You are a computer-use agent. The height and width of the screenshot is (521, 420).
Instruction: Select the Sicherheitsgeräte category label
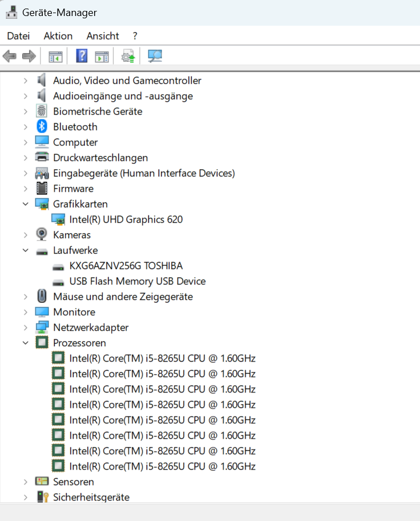(x=91, y=498)
